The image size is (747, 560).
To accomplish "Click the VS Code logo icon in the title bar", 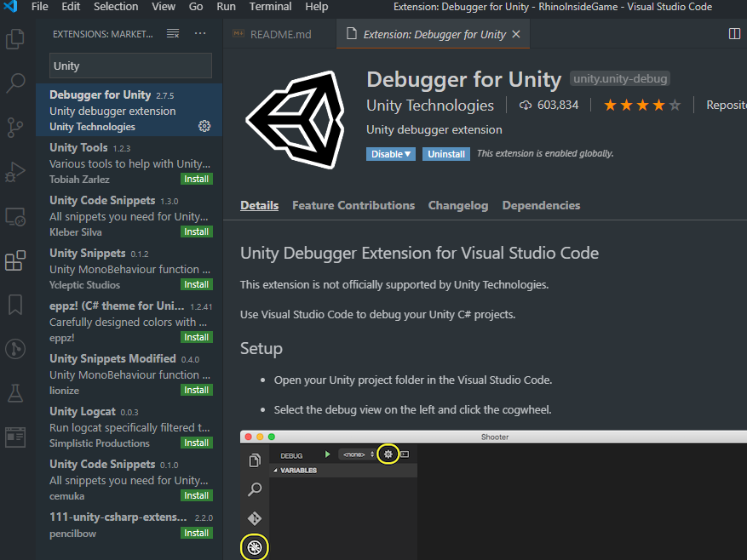I will point(10,6).
